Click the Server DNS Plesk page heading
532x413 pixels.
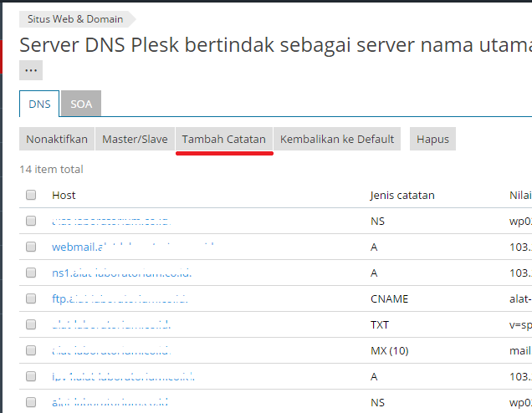pos(275,45)
